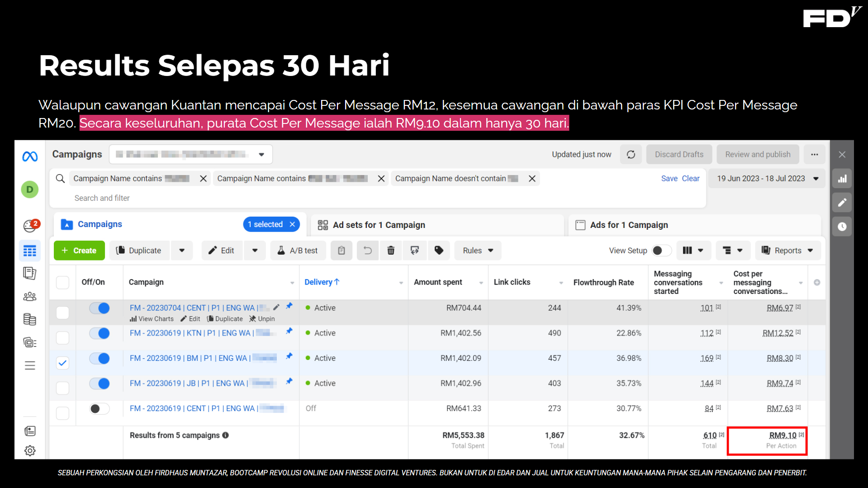This screenshot has width=868, height=488.
Task: Turn off the KTN campaign toggle
Action: tap(100, 333)
